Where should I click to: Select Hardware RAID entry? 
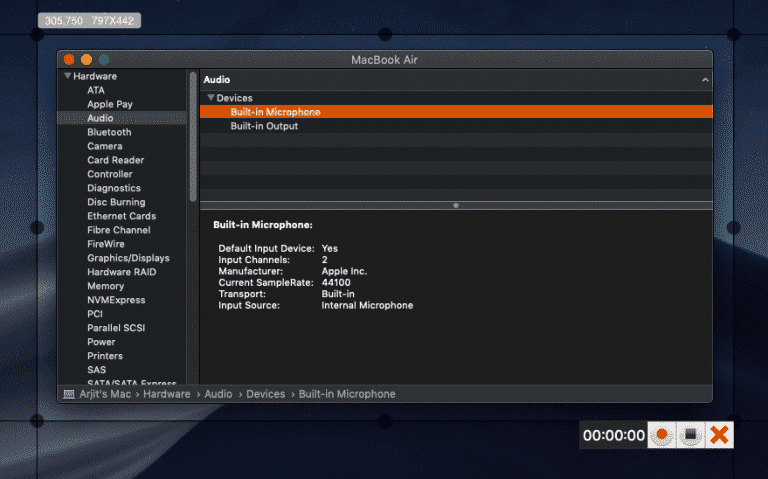click(121, 272)
